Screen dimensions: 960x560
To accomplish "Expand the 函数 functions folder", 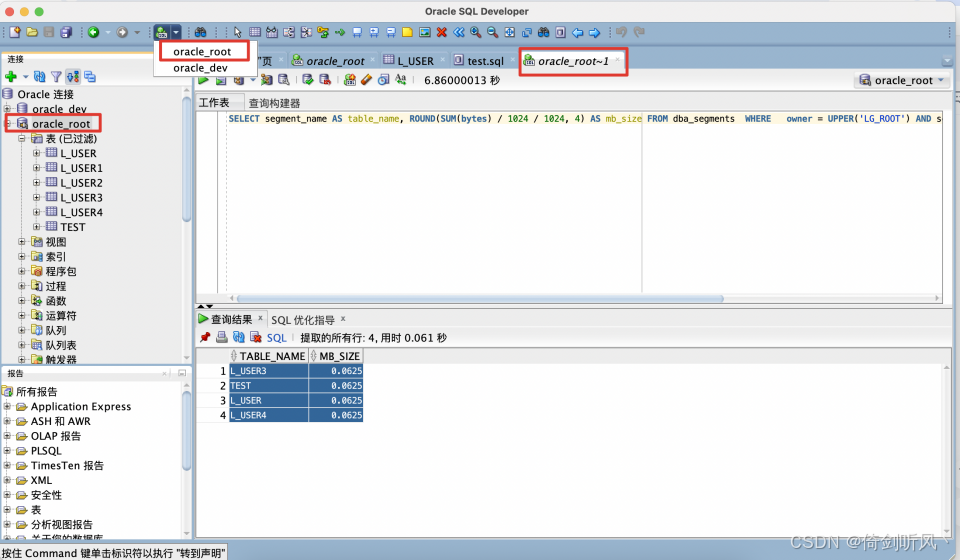I will (x=21, y=301).
